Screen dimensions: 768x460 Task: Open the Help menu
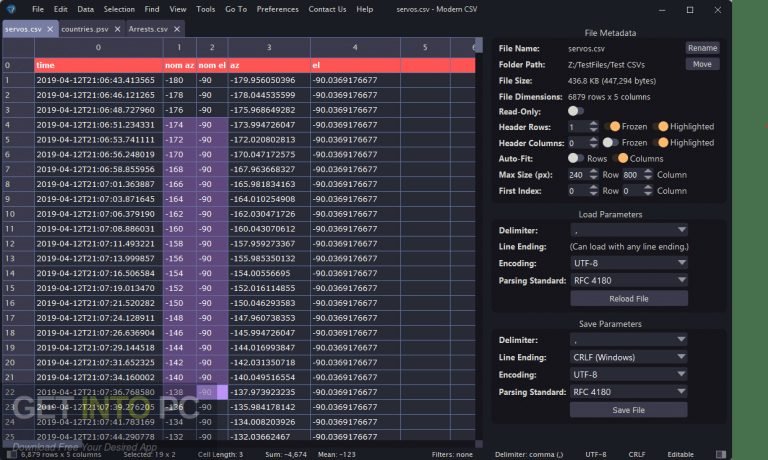tap(364, 9)
